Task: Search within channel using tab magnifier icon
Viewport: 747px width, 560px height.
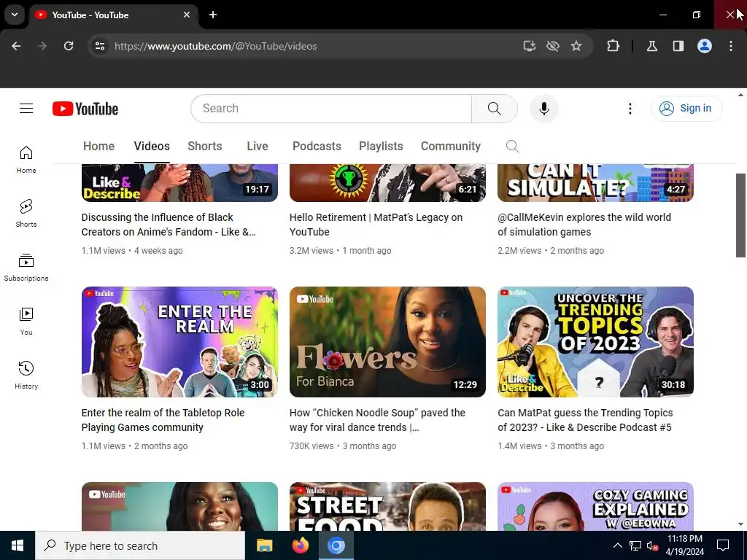Action: point(512,146)
